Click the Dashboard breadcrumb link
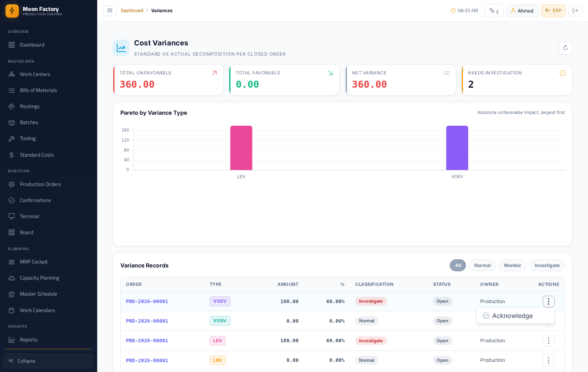Screen dimensions: 588x372 (x=132, y=11)
